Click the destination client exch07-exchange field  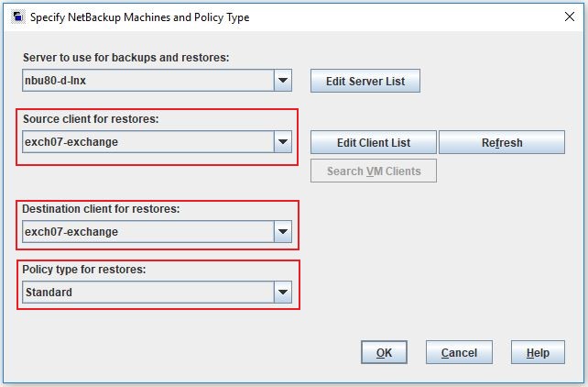(x=147, y=232)
